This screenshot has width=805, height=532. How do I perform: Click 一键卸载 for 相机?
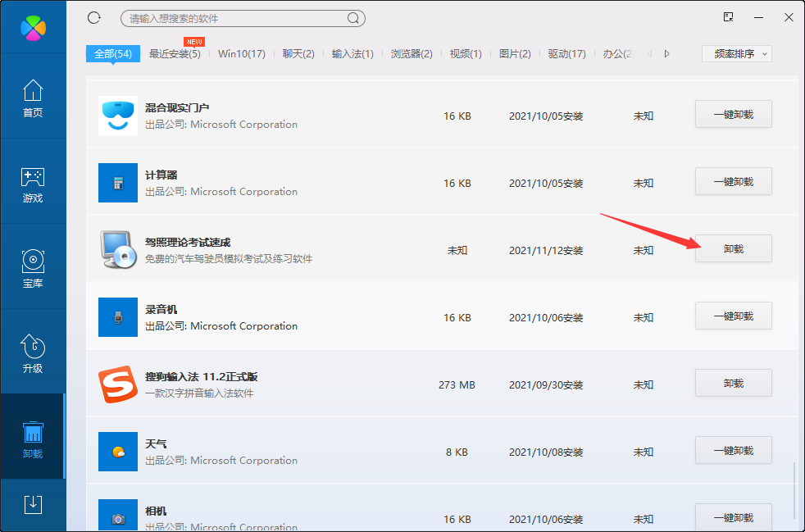tap(734, 516)
